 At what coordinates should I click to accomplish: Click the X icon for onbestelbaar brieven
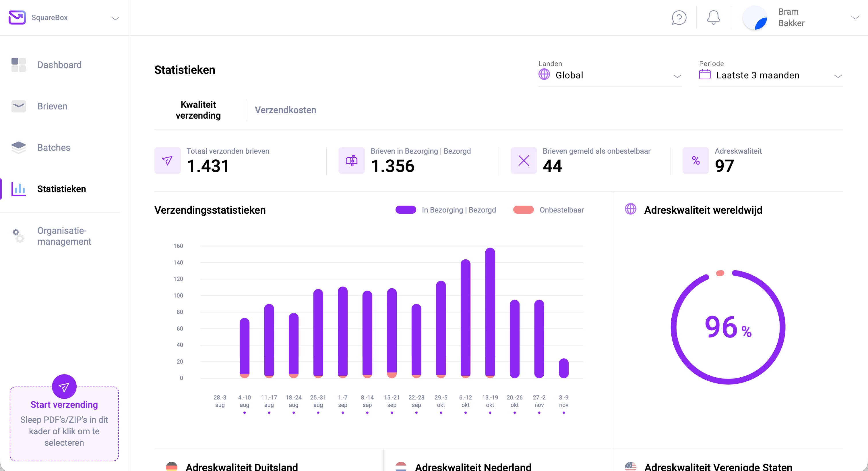[x=523, y=161]
